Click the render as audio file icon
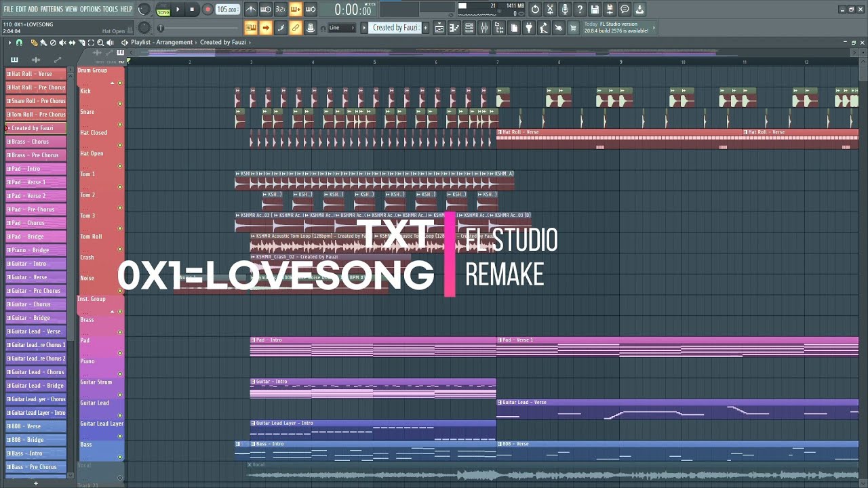 pos(610,9)
